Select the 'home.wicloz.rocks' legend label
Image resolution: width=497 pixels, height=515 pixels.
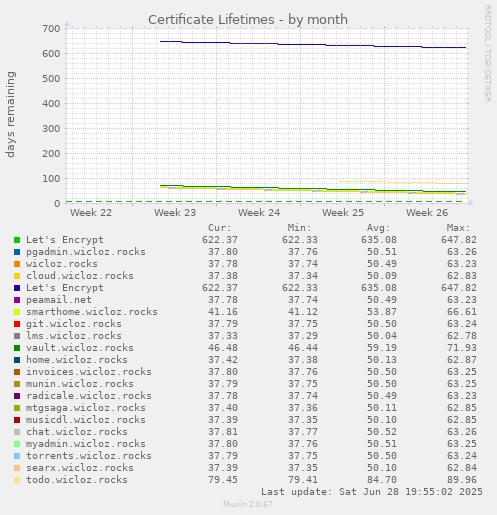pos(77,360)
